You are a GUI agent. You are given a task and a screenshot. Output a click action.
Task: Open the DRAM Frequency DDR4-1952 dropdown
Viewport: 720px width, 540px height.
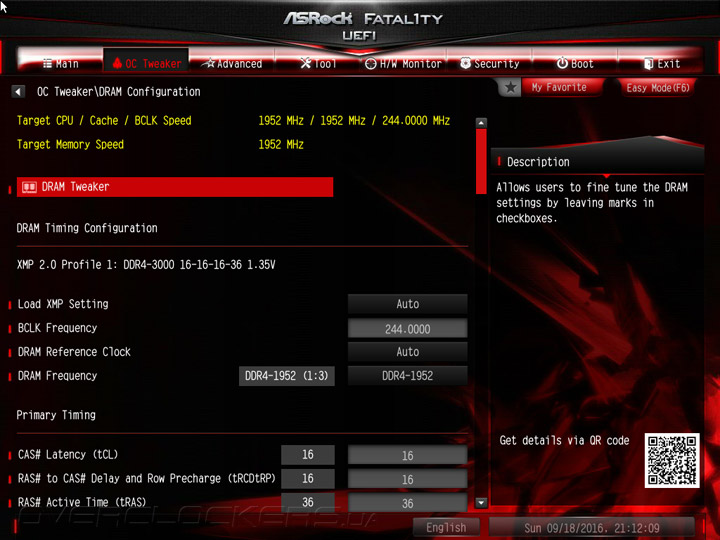pos(407,376)
